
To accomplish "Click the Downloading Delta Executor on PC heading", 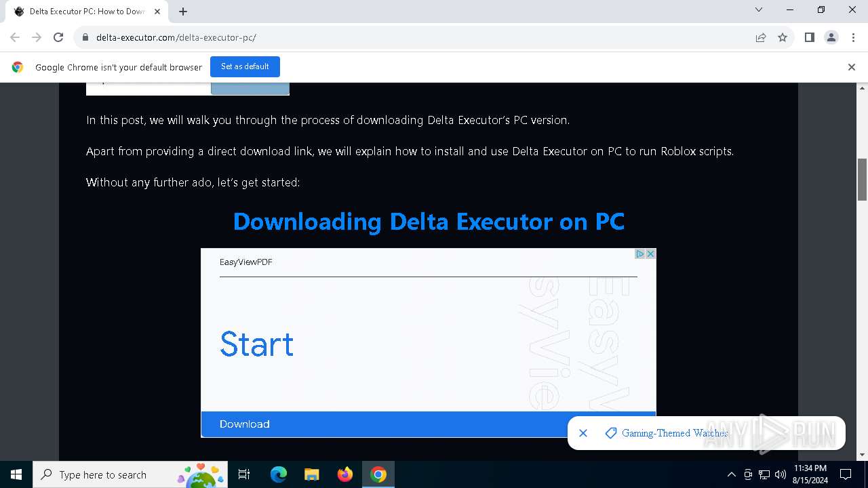I will tap(429, 222).
